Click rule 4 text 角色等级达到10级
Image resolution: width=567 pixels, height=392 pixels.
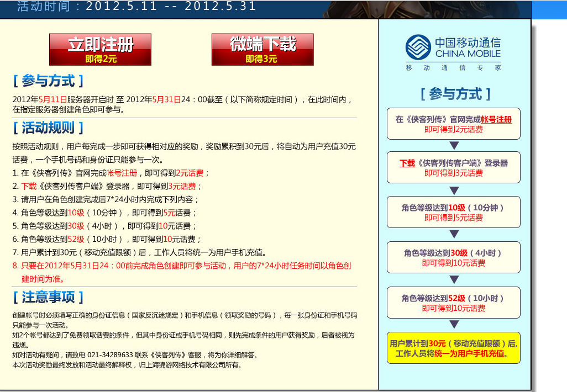[x=104, y=213]
